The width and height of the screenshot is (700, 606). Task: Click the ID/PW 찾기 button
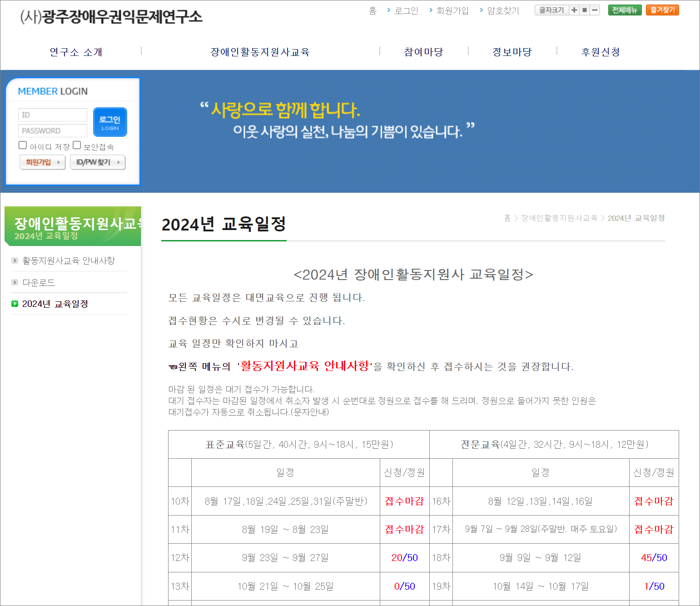[x=98, y=162]
